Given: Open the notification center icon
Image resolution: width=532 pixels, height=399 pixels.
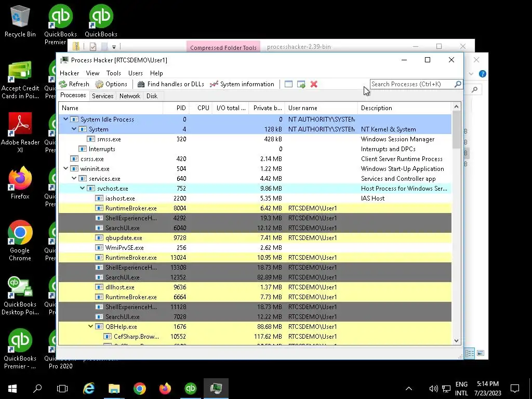Looking at the screenshot, I should [515, 389].
